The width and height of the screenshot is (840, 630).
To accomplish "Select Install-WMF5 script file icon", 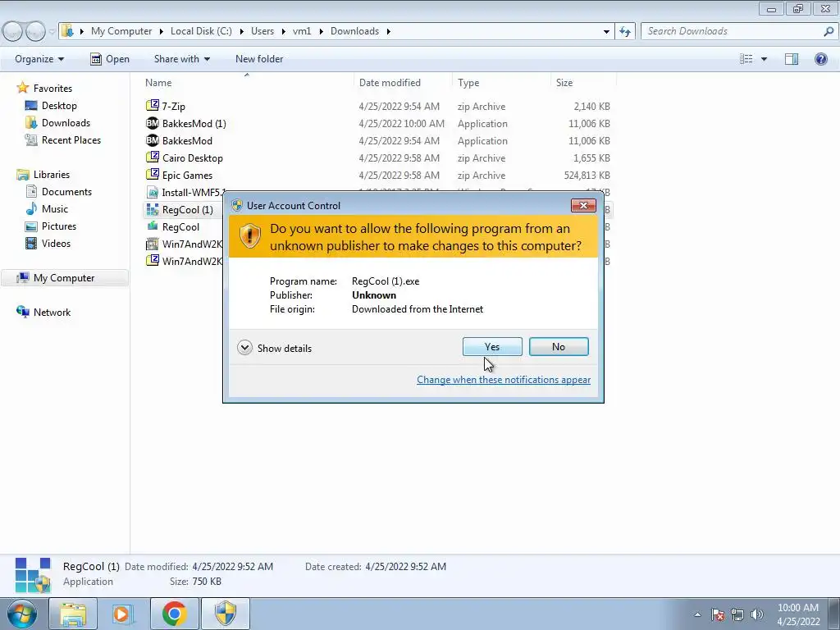I will point(152,192).
